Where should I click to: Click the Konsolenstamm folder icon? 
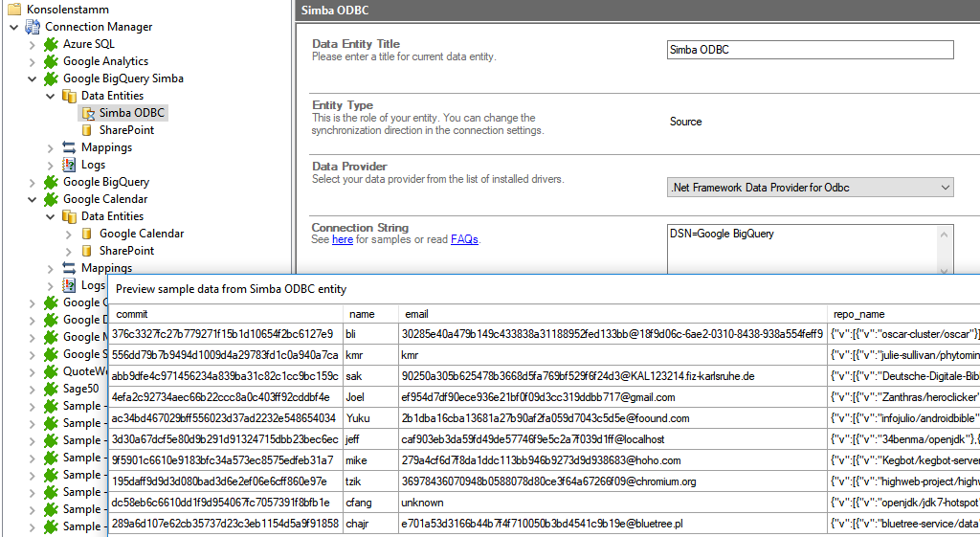tap(14, 10)
